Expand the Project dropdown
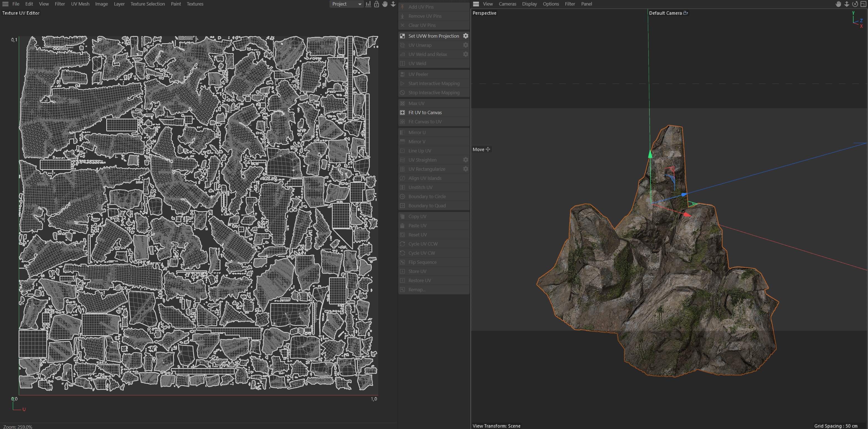Screen dimensions: 868x429 346,4
